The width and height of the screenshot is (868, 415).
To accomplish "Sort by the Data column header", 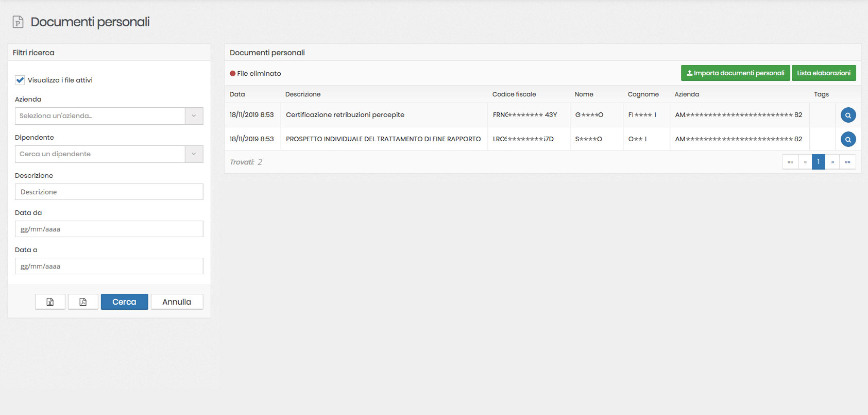I will (237, 94).
